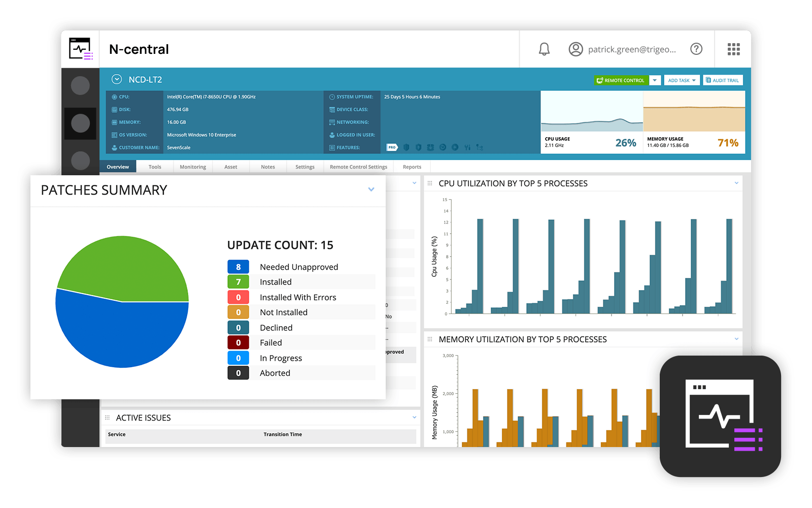Image resolution: width=812 pixels, height=508 pixels.
Task: Open the Remote Control Settings tab
Action: tap(358, 167)
